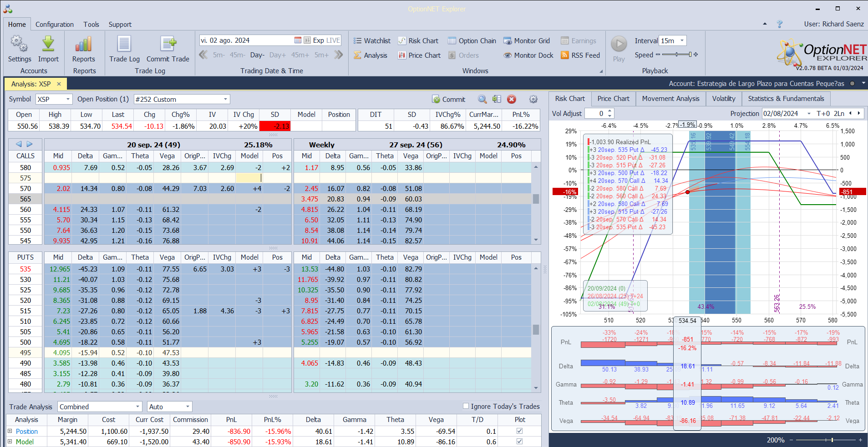Go to next expiration with right arrow
Image resolution: width=868 pixels, height=447 pixels.
(x=30, y=144)
